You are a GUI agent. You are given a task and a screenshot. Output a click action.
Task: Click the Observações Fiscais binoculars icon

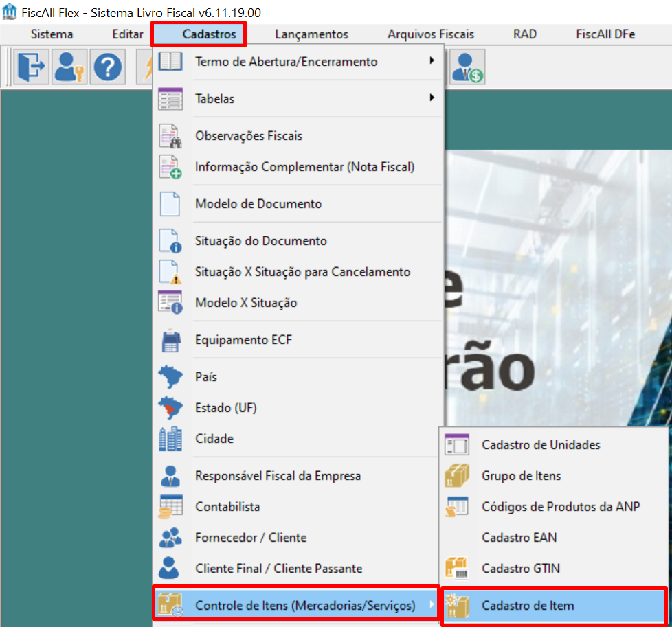click(170, 136)
